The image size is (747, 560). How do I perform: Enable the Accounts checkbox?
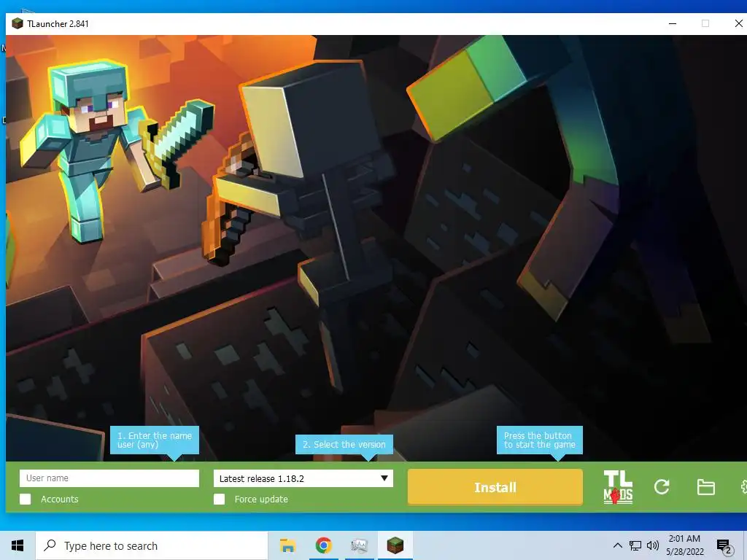[x=26, y=499]
